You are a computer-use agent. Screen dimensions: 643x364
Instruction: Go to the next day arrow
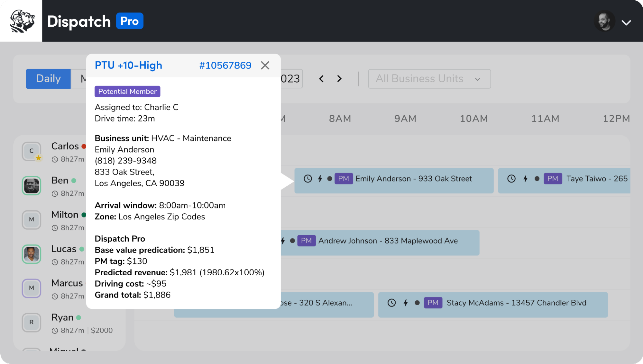click(339, 79)
